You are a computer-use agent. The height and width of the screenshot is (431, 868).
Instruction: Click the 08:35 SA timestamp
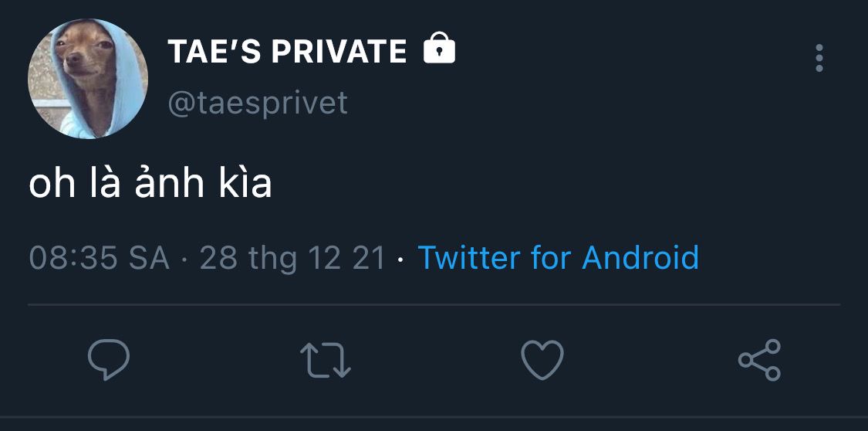pos(99,257)
